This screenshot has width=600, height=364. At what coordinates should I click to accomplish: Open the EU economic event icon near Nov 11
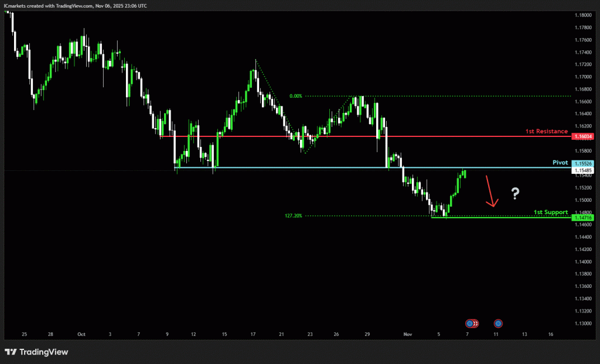point(498,323)
